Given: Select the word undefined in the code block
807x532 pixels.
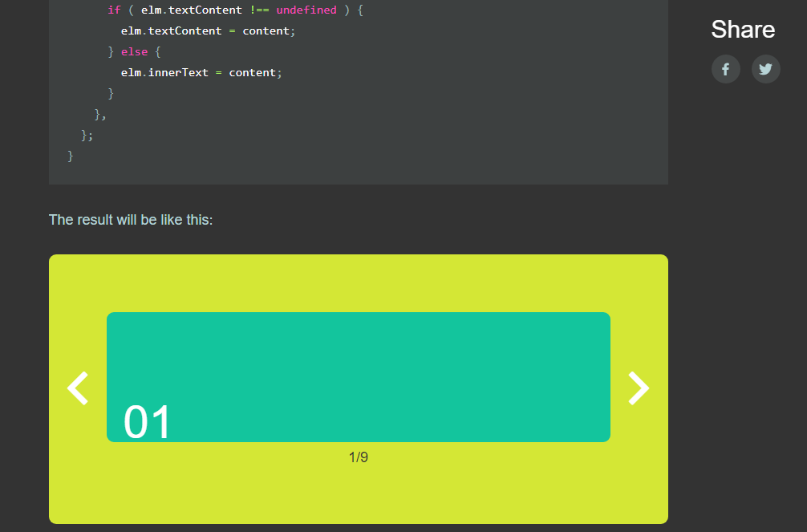Looking at the screenshot, I should click(x=306, y=10).
